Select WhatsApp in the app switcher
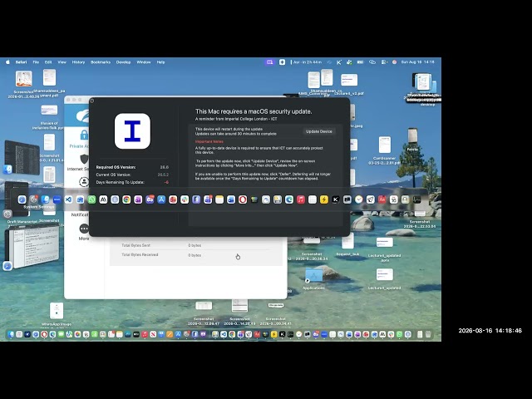This screenshot has height=399, width=532. click(x=91, y=199)
